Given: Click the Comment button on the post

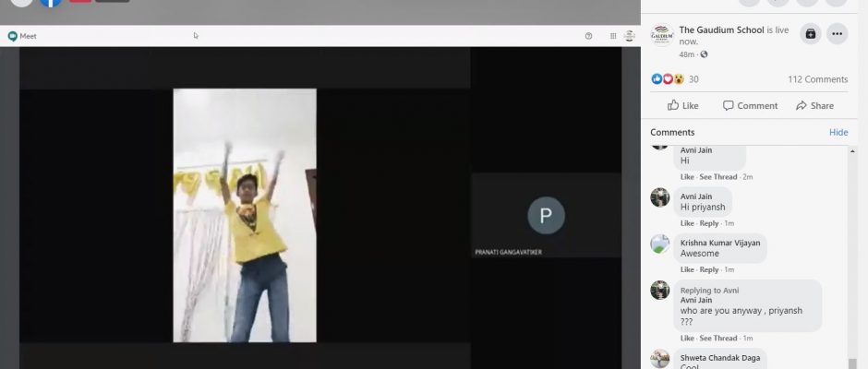Looking at the screenshot, I should [x=750, y=106].
